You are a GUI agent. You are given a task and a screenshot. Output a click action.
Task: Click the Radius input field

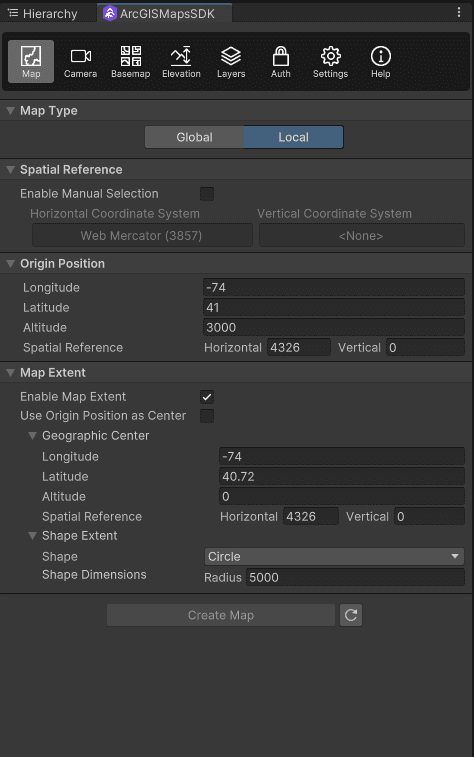(355, 577)
